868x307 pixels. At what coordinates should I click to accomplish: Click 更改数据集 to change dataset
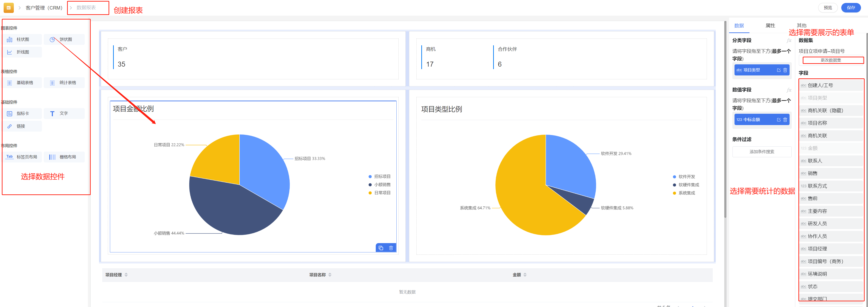831,60
